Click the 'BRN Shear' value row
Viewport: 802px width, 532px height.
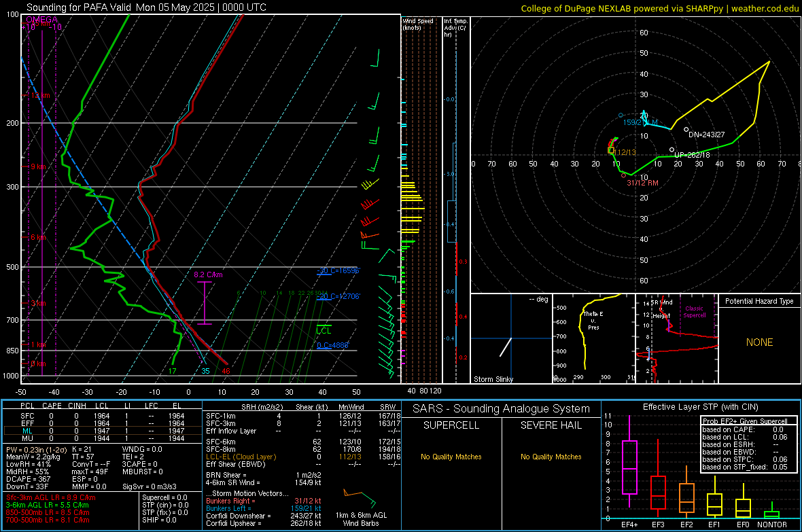click(264, 475)
